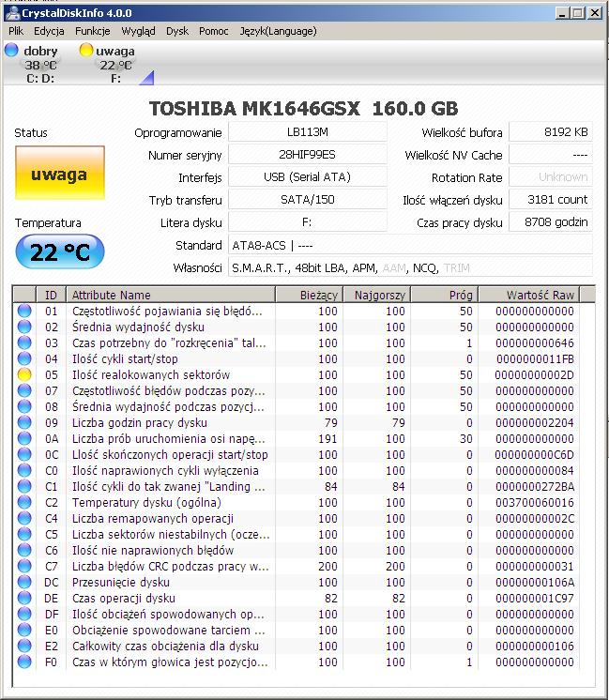The width and height of the screenshot is (609, 700).
Task: Click the status icon of attribute 08
Action: click(x=24, y=406)
